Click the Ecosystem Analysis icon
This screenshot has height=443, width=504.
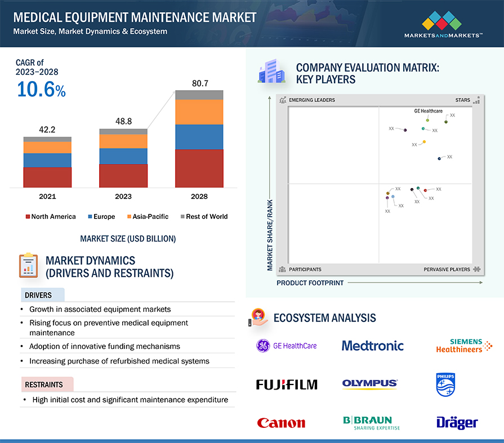pyautogui.click(x=258, y=317)
